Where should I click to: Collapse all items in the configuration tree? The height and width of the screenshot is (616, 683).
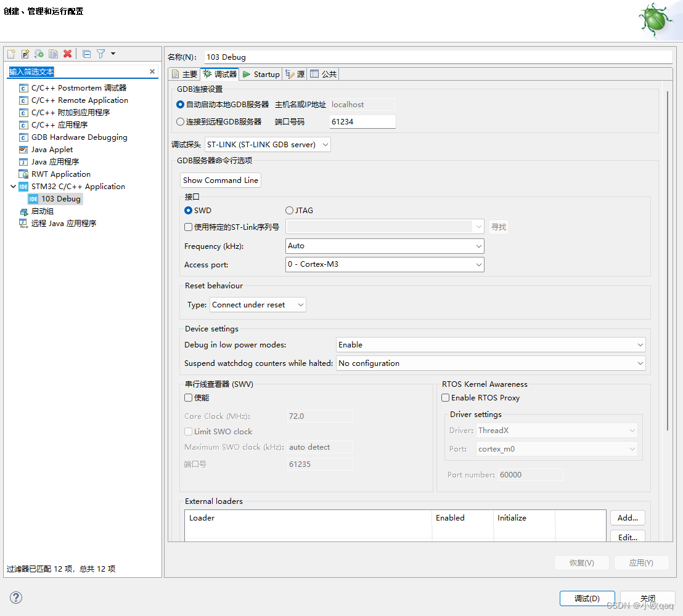pyautogui.click(x=86, y=54)
